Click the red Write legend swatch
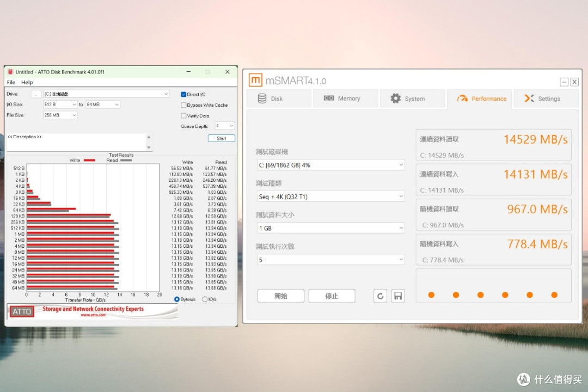 (89, 161)
